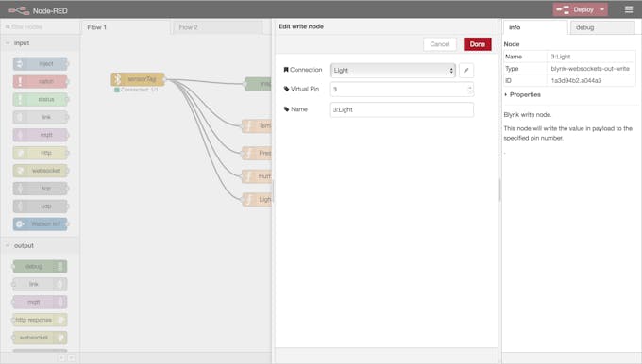The image size is (642, 364).
Task: Click the Virtual Pin input field
Action: (x=401, y=90)
